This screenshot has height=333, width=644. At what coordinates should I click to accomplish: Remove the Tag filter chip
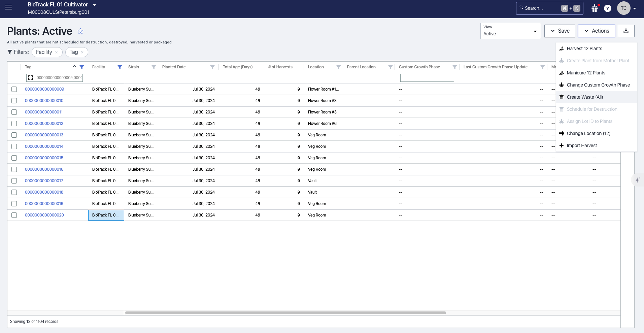click(x=82, y=52)
